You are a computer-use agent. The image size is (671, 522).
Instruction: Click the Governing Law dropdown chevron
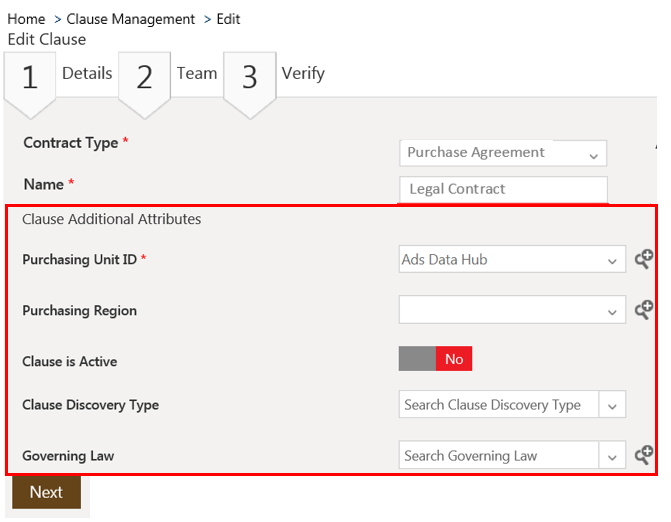tap(613, 456)
